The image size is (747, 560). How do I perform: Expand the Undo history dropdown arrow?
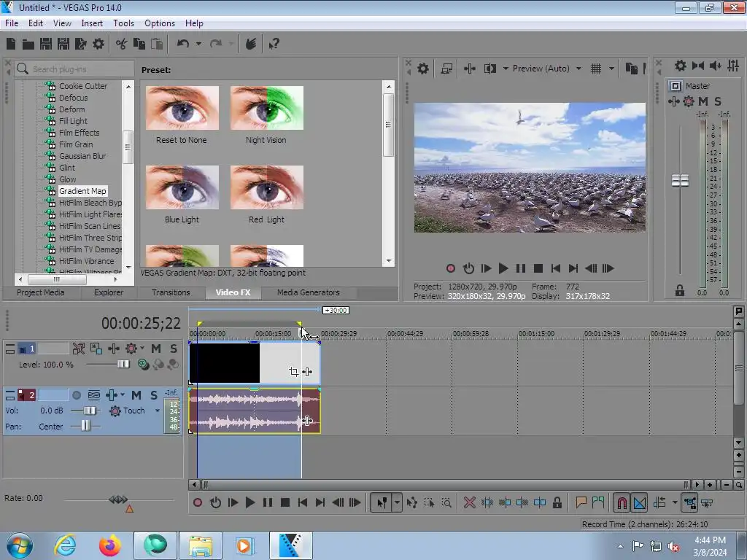click(198, 44)
